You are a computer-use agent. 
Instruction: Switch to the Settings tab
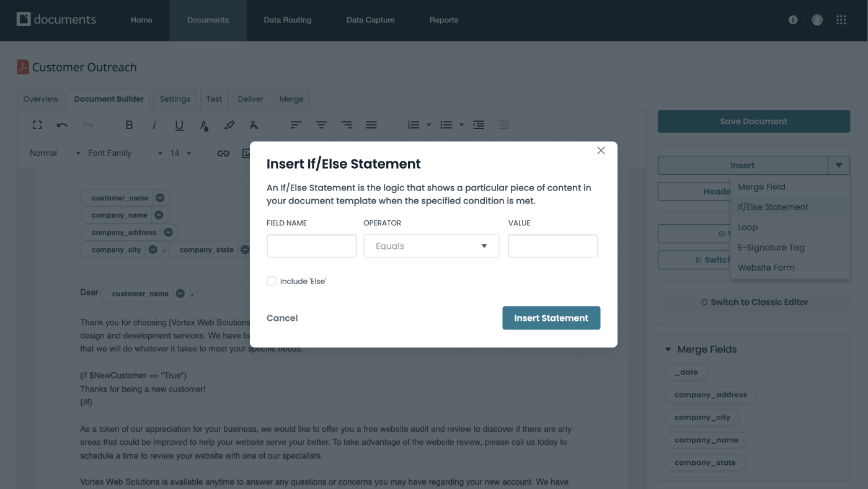click(x=175, y=99)
